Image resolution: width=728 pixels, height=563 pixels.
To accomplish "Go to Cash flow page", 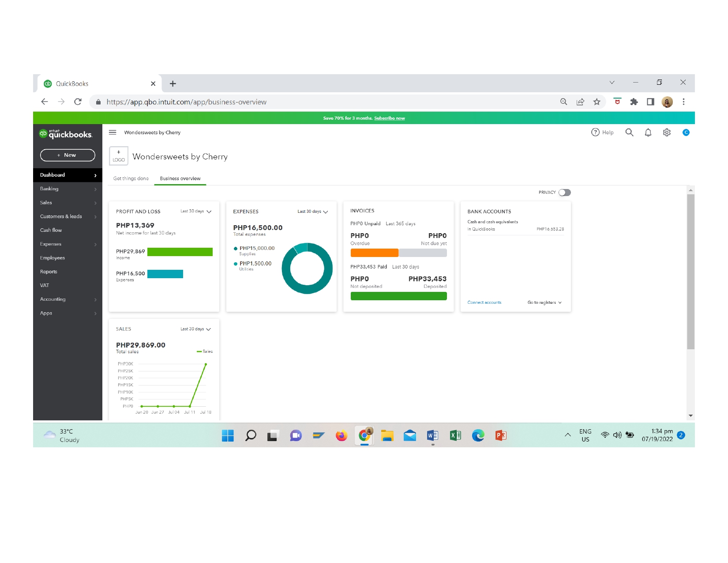I will tap(68, 230).
